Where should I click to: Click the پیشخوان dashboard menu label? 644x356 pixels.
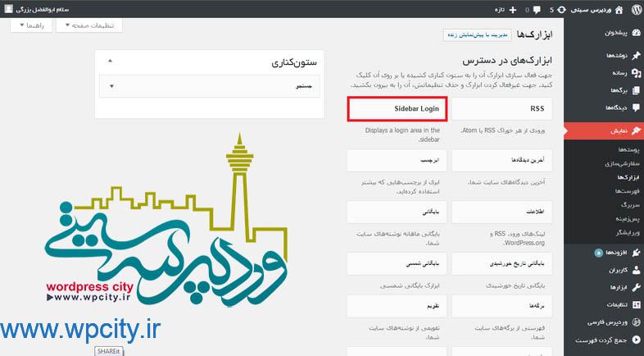[x=615, y=33]
